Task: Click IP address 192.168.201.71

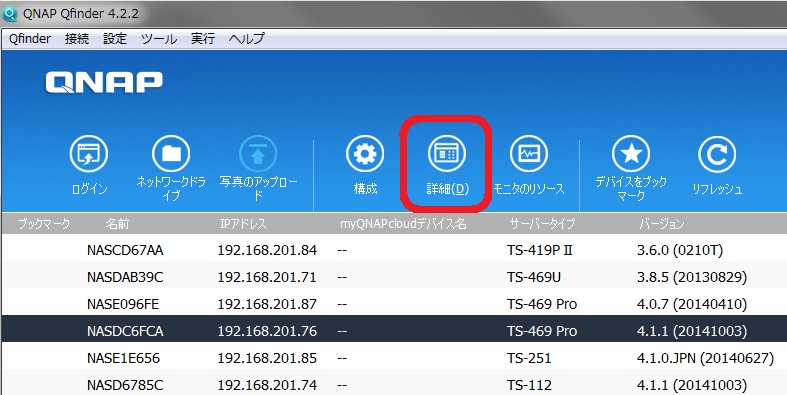Action: [x=267, y=277]
